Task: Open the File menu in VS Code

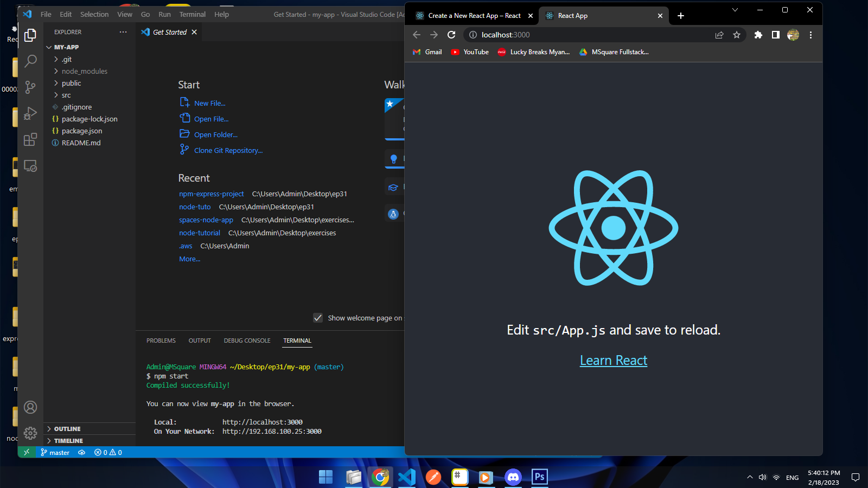Action: [x=46, y=14]
